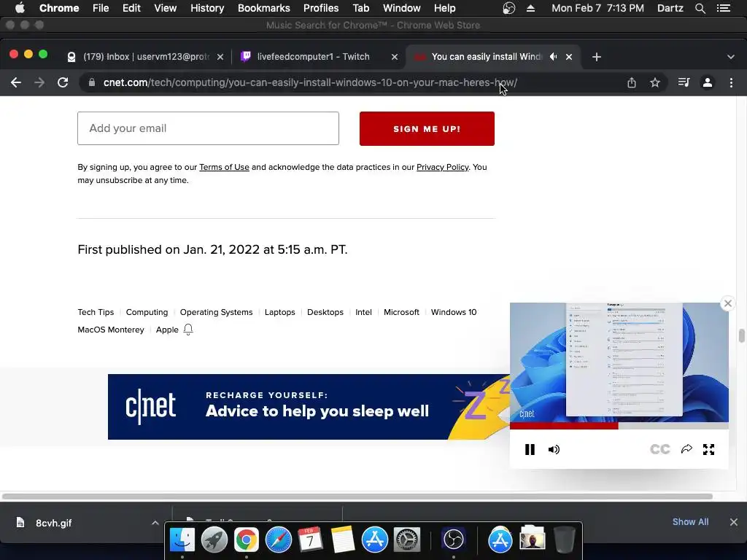
Task: Close the Inbox tab
Action: (220, 57)
